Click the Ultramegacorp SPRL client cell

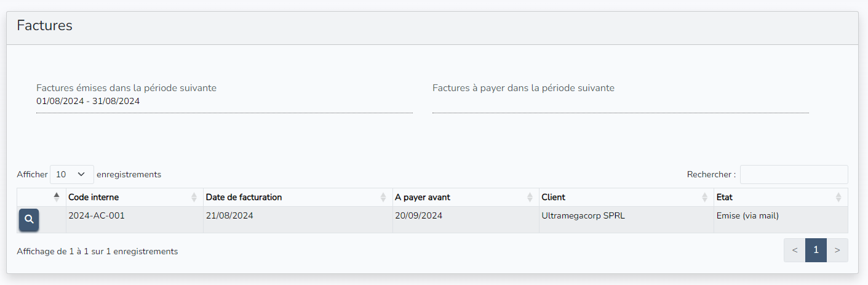tap(583, 216)
